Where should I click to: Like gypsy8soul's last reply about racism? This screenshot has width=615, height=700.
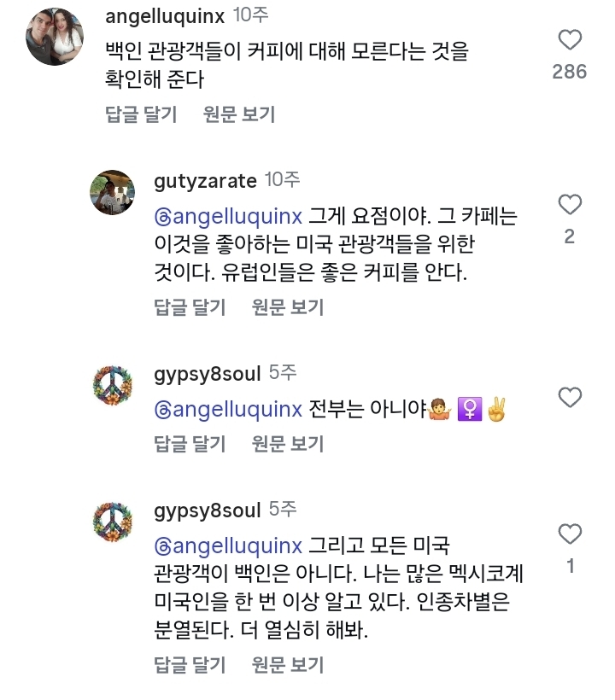point(569,534)
